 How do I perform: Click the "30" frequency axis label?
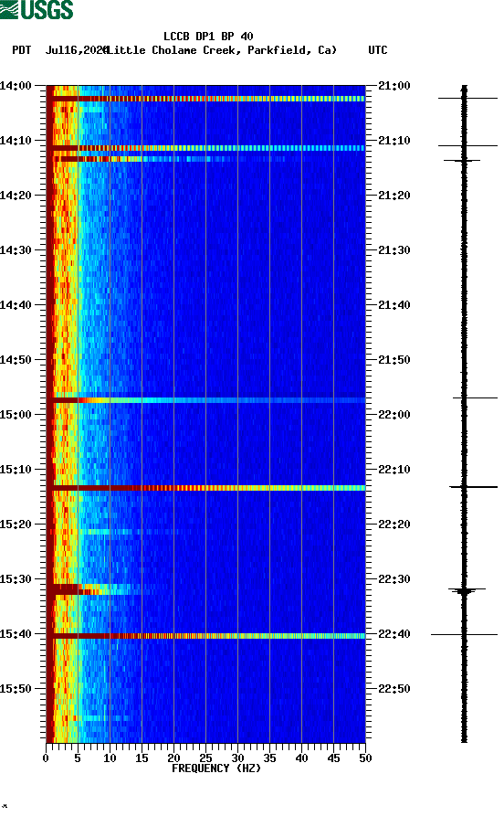237,758
